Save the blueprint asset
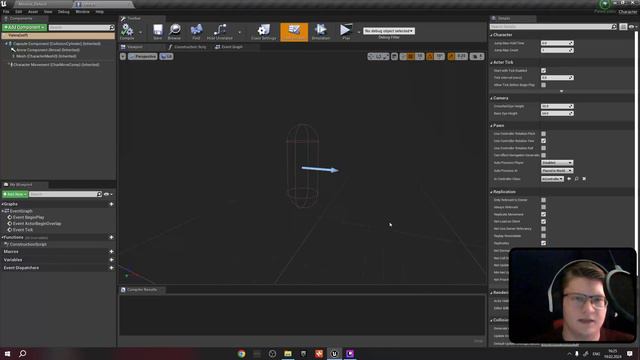 [x=158, y=31]
